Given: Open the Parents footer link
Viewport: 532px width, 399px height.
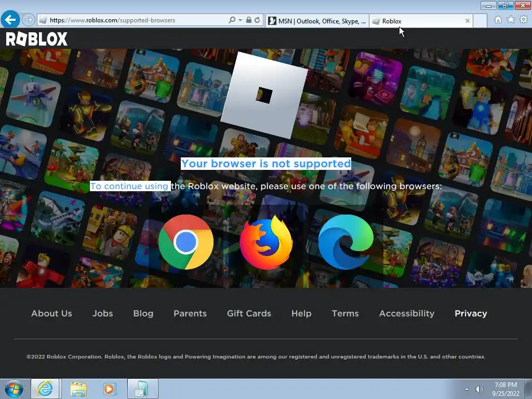Looking at the screenshot, I should point(190,313).
